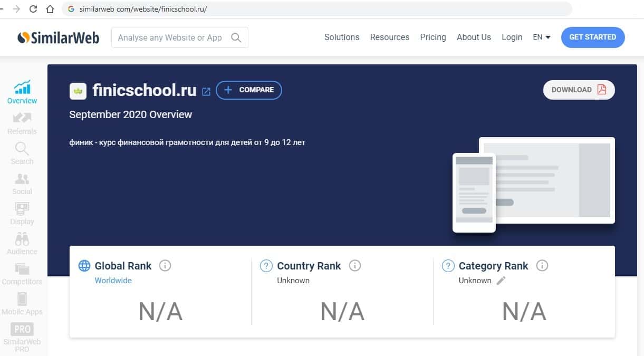
Task: Click the Analyse any Website search field
Action: [x=170, y=38]
